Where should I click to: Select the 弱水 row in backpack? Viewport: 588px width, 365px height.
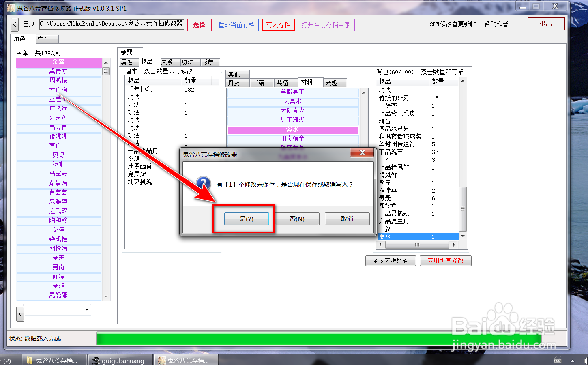click(418, 237)
